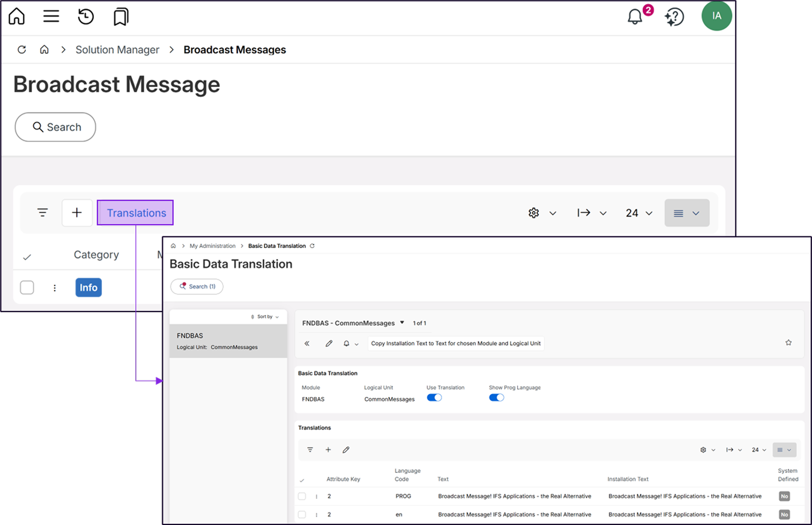Tick checkbox of en translation row
Viewport: 812px width, 525px height.
pos(302,514)
